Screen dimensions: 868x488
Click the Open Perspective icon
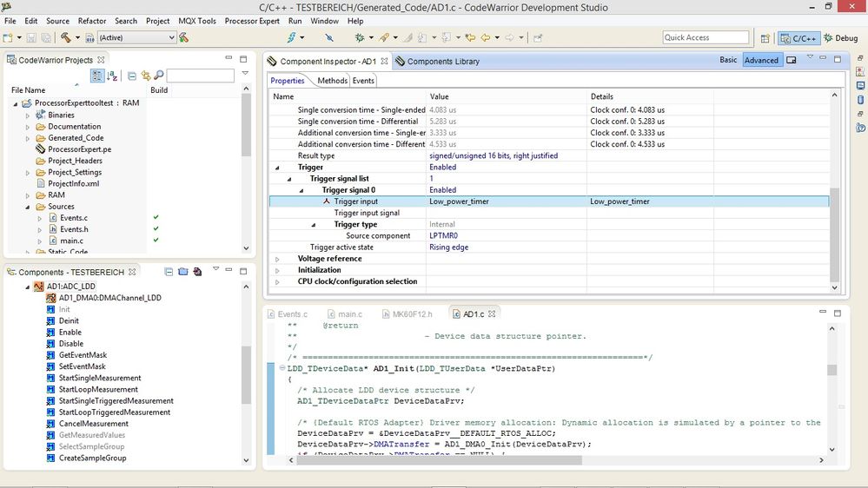click(x=765, y=38)
